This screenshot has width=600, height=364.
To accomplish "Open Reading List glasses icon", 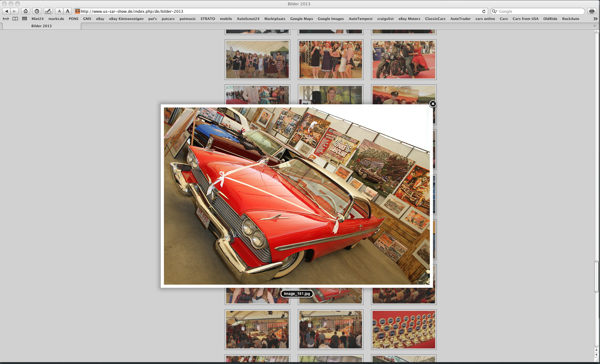I will (6, 19).
